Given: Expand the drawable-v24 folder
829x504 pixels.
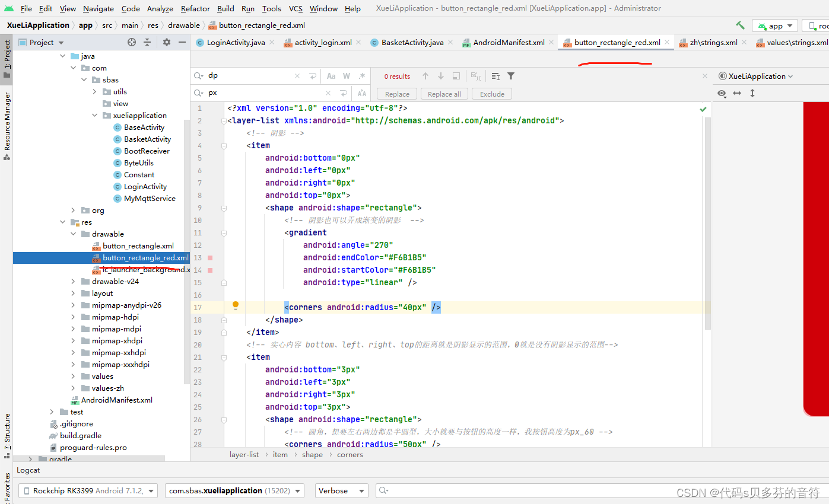Looking at the screenshot, I should tap(73, 281).
